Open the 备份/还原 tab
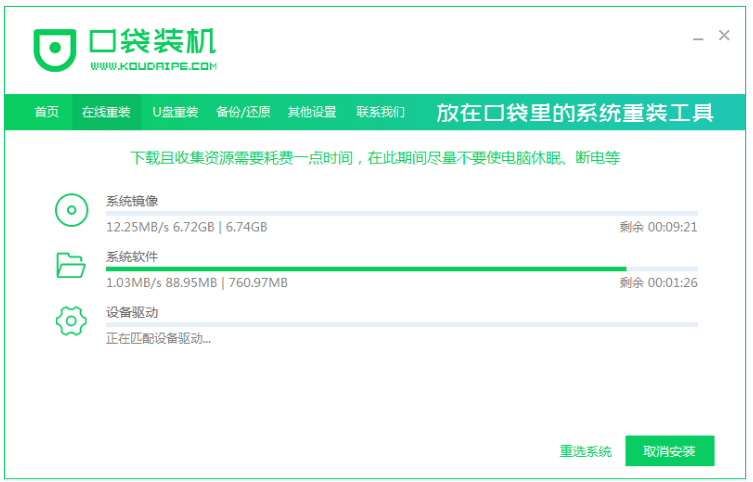753x482 pixels. [243, 112]
